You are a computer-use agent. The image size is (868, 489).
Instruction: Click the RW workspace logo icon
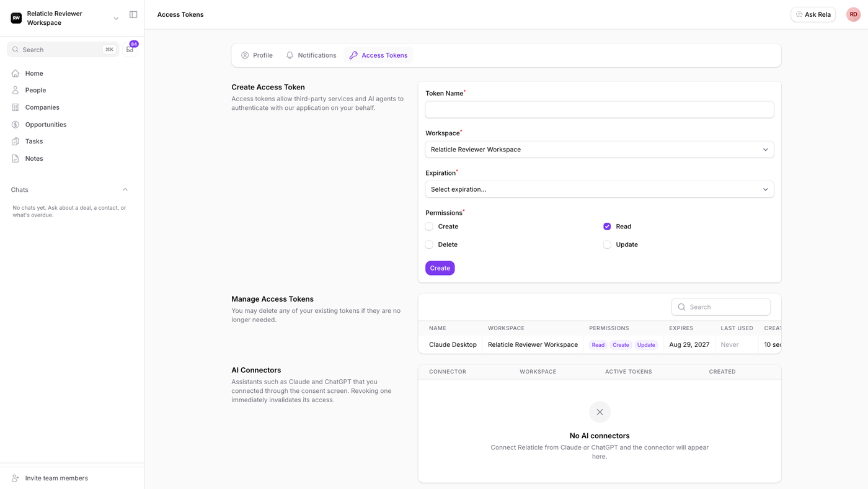coord(16,18)
